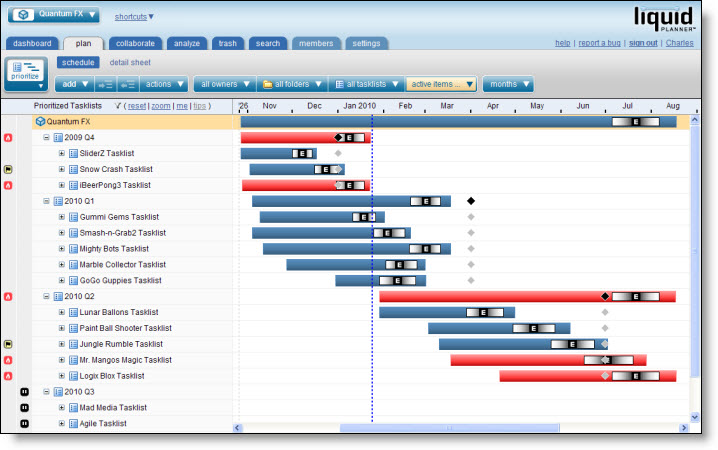
Task: Expand the Mighty Bots Tasklist row
Action: tap(62, 249)
